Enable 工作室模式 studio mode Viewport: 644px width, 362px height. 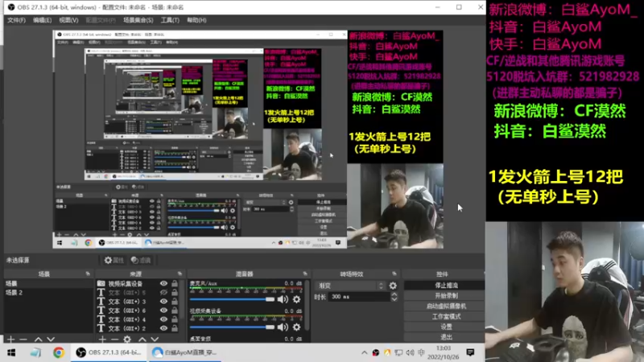(446, 316)
